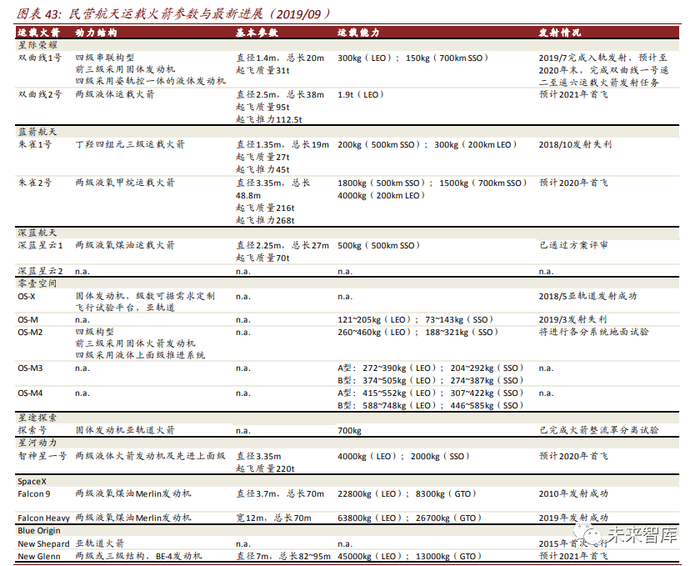Select the 星河动力 section row

click(347, 443)
